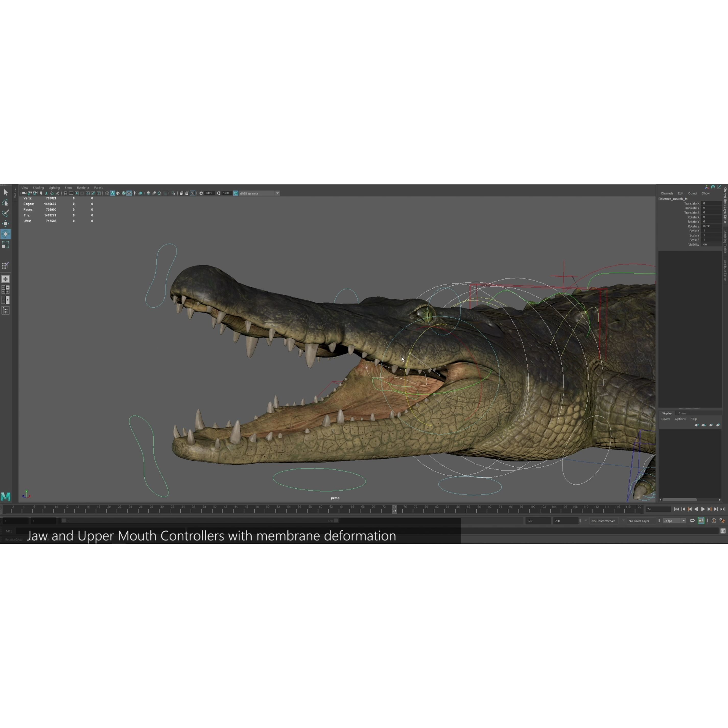The image size is (728, 728).
Task: Open the Show panel menu
Action: [68, 188]
